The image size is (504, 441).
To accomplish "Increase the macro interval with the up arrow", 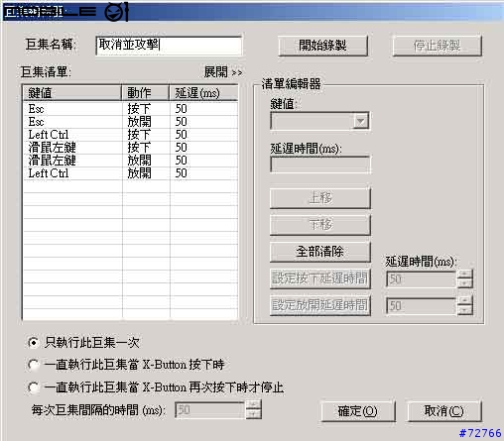I will click(254, 405).
